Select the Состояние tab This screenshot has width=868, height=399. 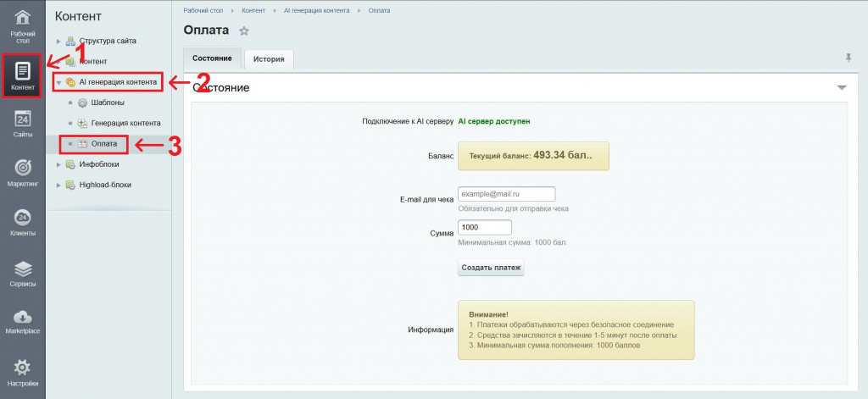coord(212,58)
